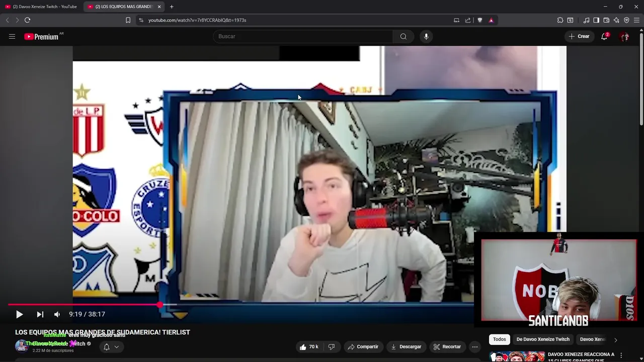Open subscription notification bell dropdown
Screen dimensions: 644x362
point(111,347)
